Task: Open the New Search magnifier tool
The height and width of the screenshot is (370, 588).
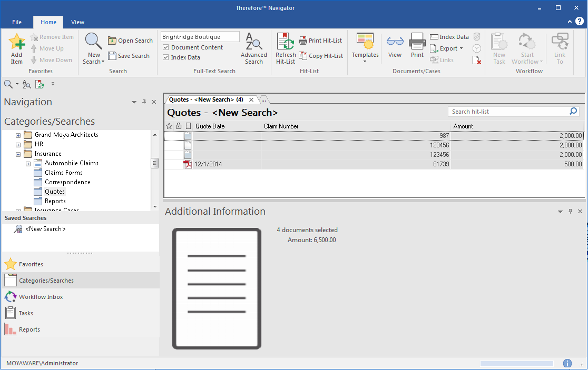Action: click(94, 42)
